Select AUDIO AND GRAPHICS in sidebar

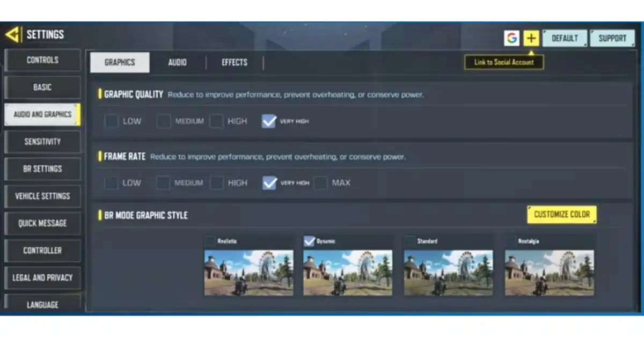42,114
